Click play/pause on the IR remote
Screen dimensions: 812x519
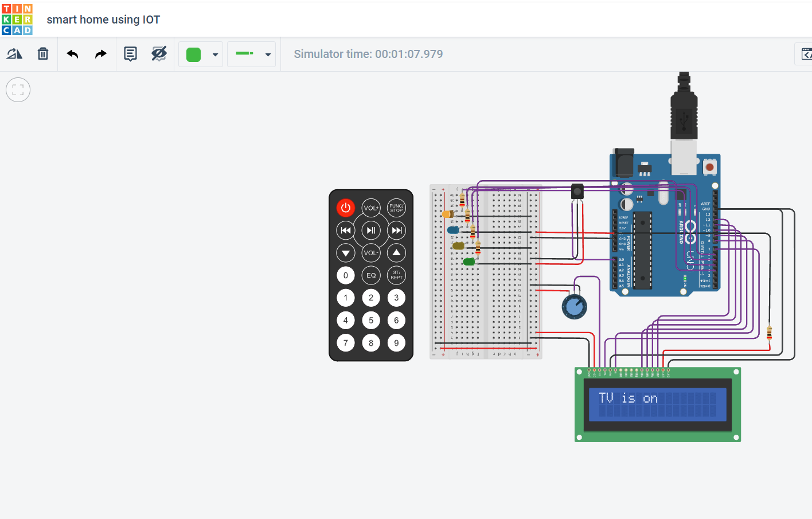tap(371, 231)
